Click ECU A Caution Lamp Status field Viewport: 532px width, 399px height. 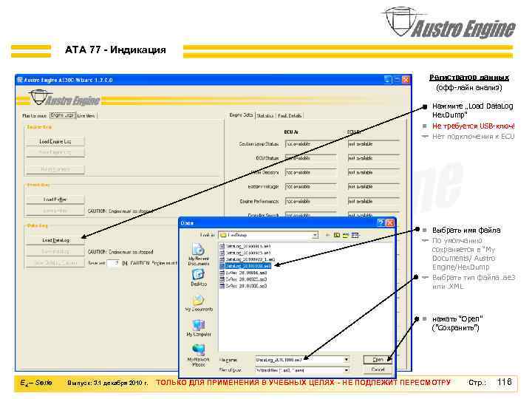[x=310, y=144]
